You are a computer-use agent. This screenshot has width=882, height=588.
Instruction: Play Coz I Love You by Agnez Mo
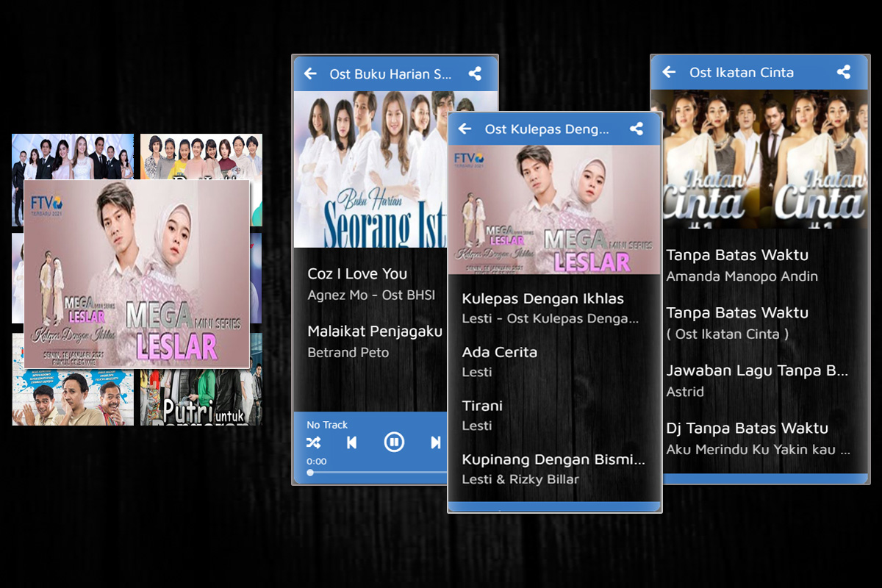click(x=371, y=284)
